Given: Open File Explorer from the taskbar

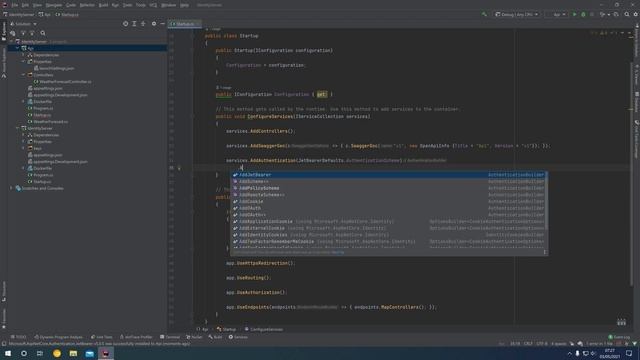Looking at the screenshot, I should (73, 353).
